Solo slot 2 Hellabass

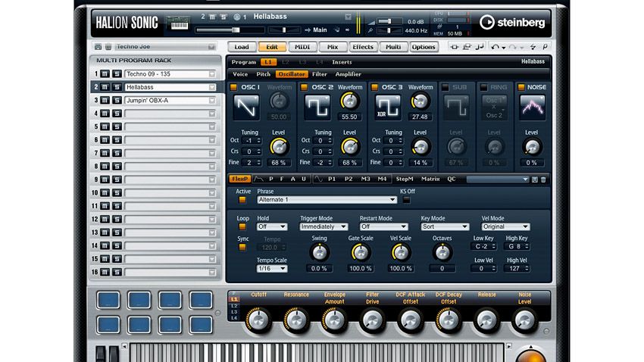[117, 87]
